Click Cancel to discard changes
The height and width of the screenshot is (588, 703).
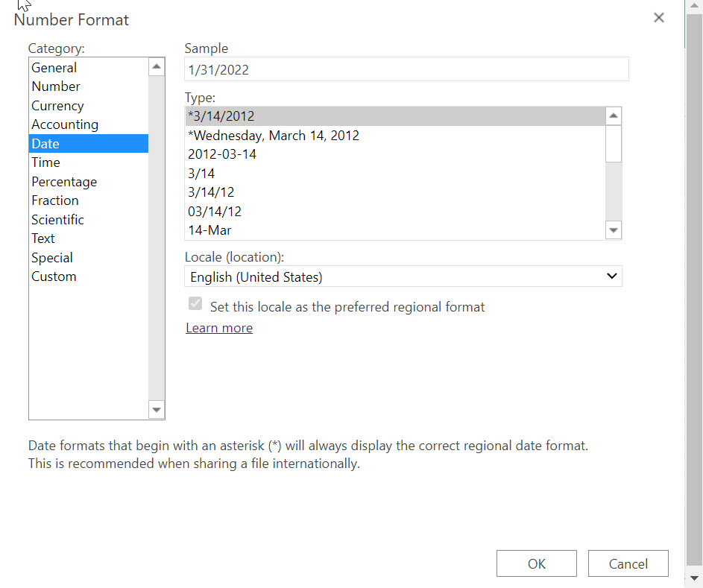point(628,563)
